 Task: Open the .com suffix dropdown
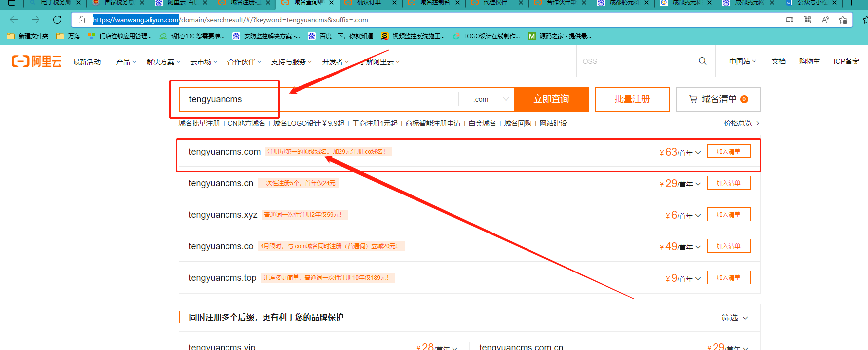[487, 99]
